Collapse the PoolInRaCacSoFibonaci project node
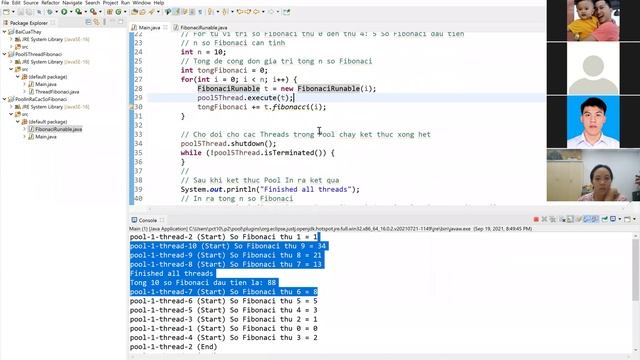This screenshot has width=640, height=360. (4, 99)
